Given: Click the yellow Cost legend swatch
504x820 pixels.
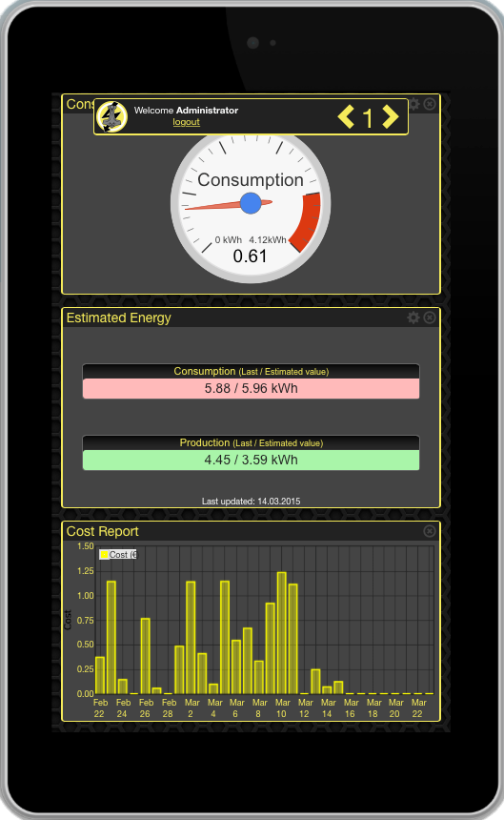Looking at the screenshot, I should tap(104, 554).
